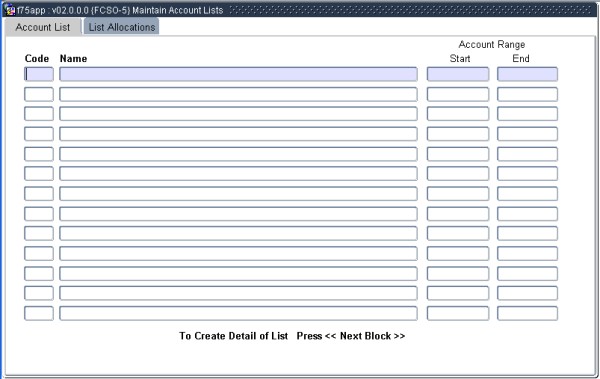The image size is (600, 379).
Task: Focus the Code field in first row
Action: tap(39, 74)
